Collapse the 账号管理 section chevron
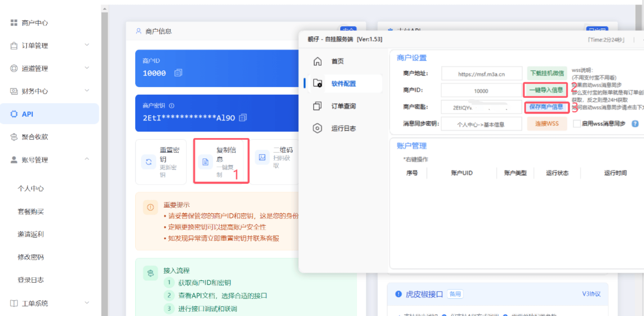The width and height of the screenshot is (644, 316). 87,159
